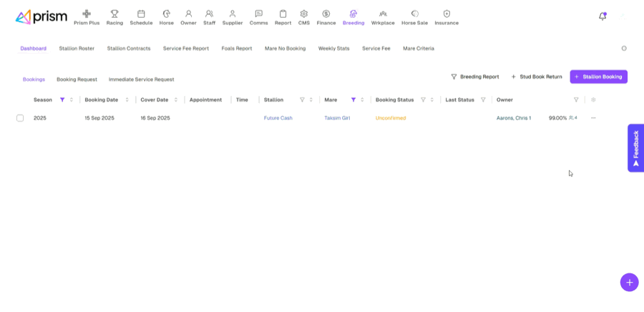Open the Feedback side tab
This screenshot has width=644, height=312.
[x=635, y=148]
